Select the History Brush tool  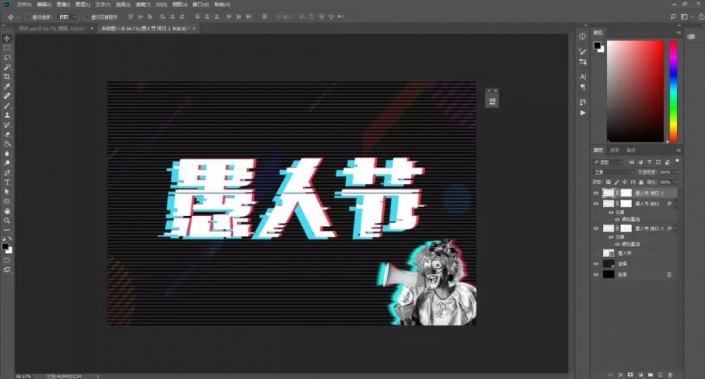coord(7,125)
